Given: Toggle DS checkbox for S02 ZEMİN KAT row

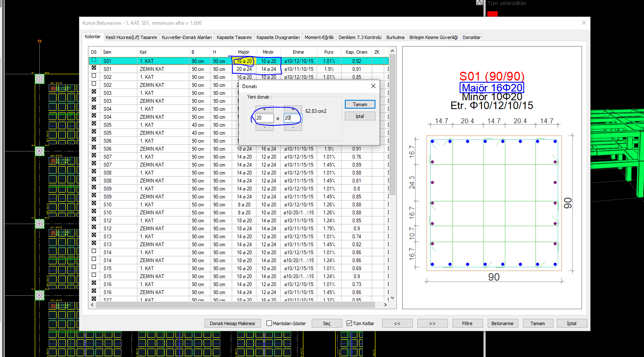Looking at the screenshot, I should pyautogui.click(x=94, y=83).
